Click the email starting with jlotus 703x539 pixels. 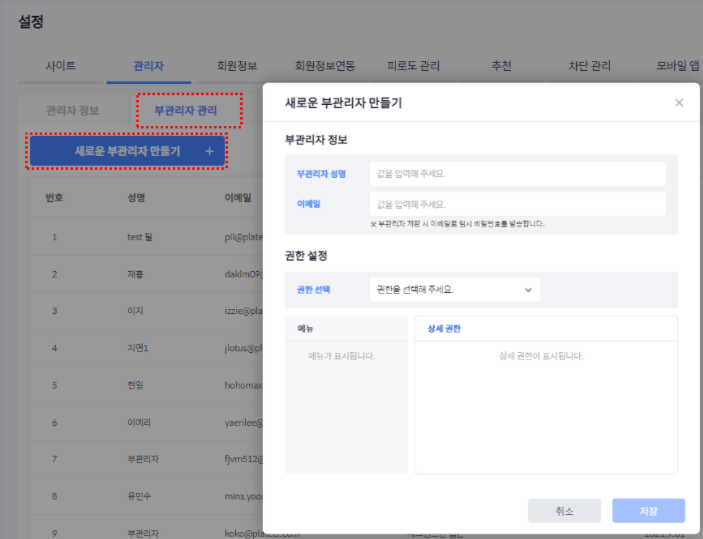pyautogui.click(x=243, y=348)
